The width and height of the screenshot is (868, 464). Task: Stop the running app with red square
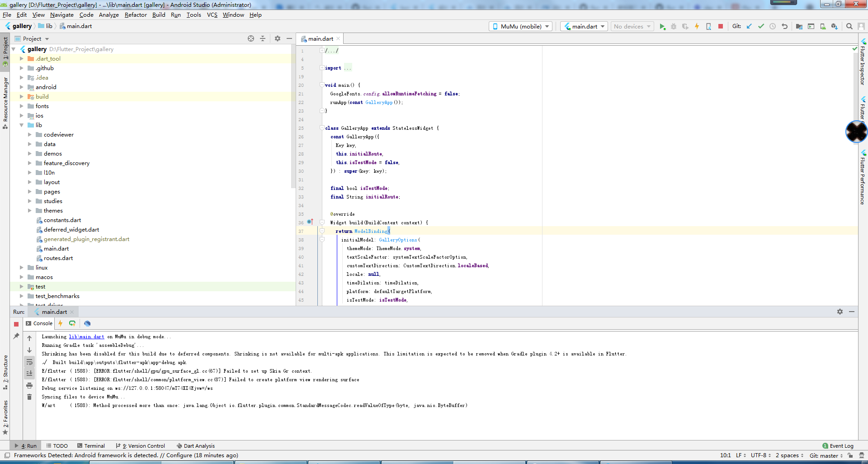point(720,26)
